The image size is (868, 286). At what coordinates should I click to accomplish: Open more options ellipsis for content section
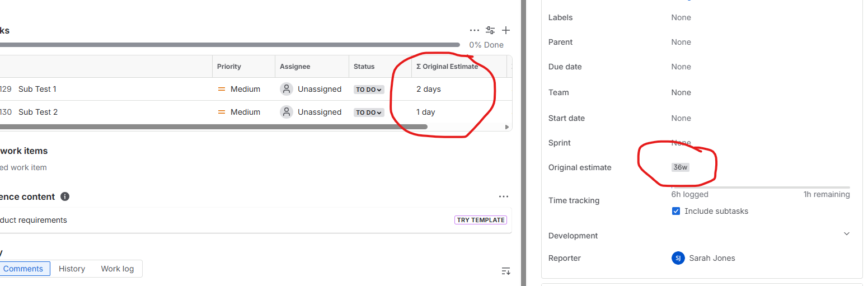(504, 196)
